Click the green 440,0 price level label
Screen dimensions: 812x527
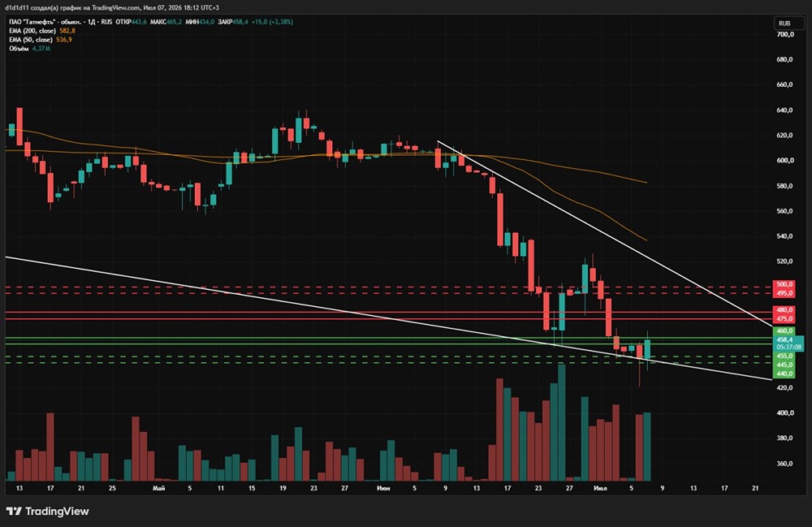click(784, 374)
